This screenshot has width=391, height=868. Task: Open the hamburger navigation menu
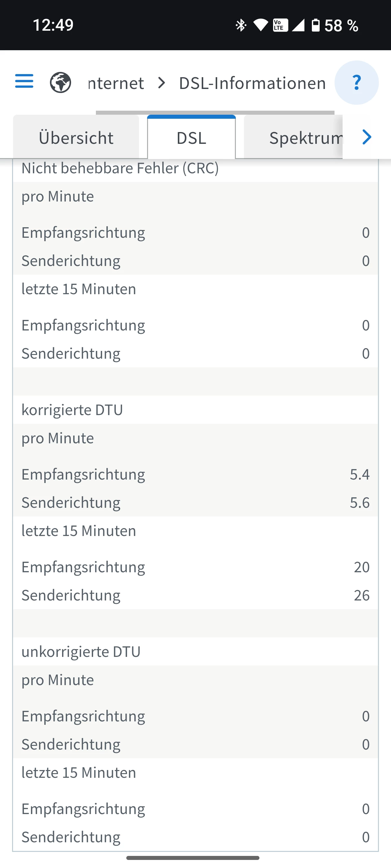[x=24, y=81]
